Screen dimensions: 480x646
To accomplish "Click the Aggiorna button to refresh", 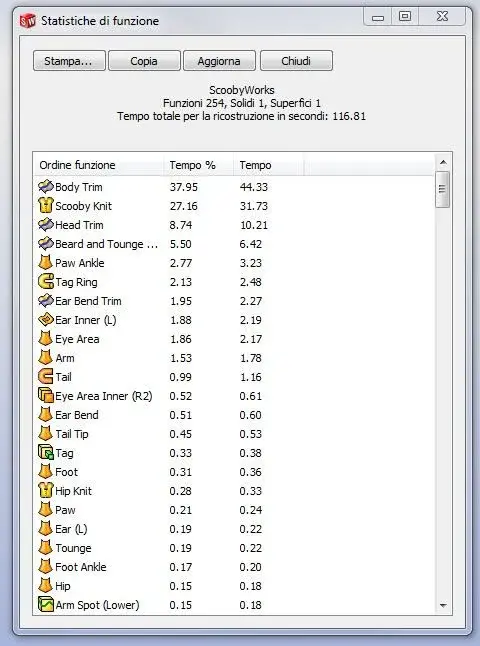I will [219, 61].
